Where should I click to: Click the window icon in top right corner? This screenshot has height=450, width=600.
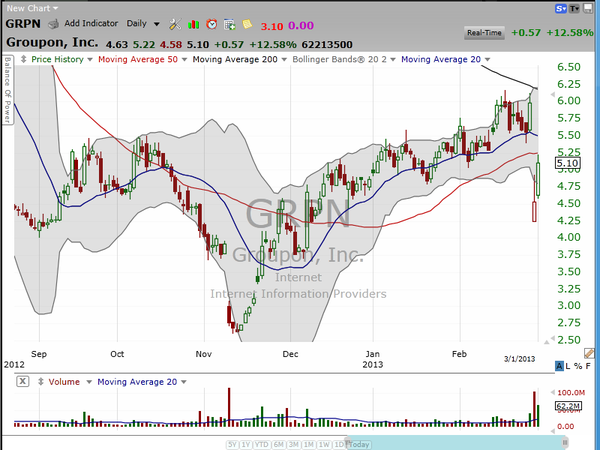(x=587, y=8)
